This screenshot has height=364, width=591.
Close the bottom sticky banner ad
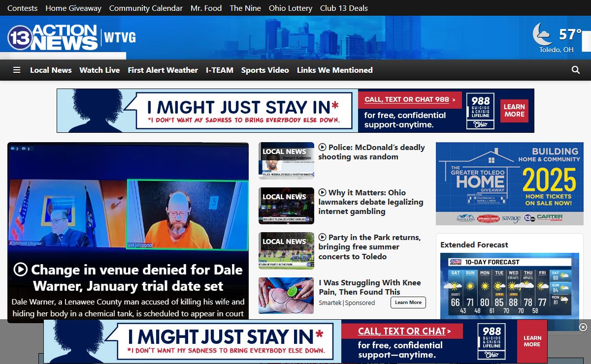coord(583,327)
